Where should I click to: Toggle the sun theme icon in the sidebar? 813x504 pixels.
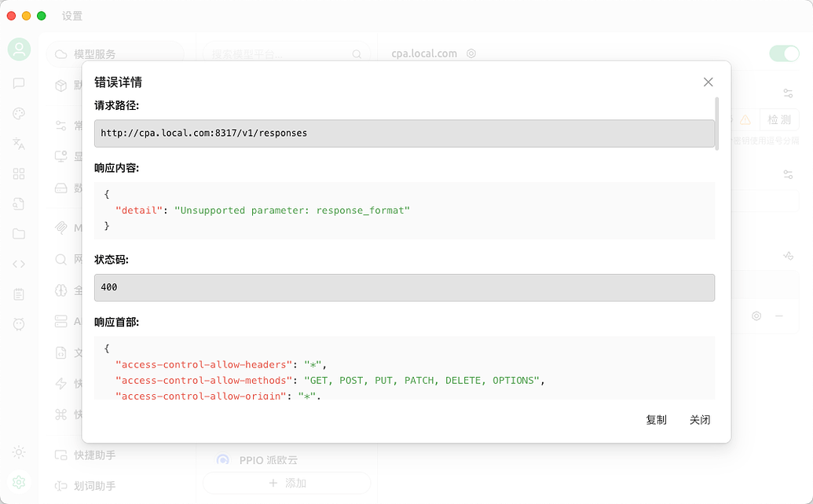click(19, 452)
